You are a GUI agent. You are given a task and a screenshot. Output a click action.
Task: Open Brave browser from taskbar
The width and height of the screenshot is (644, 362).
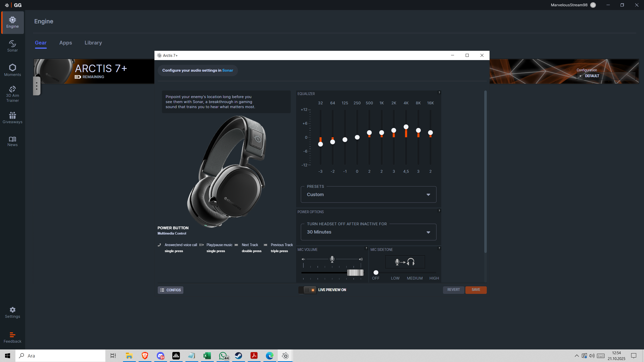tap(145, 356)
